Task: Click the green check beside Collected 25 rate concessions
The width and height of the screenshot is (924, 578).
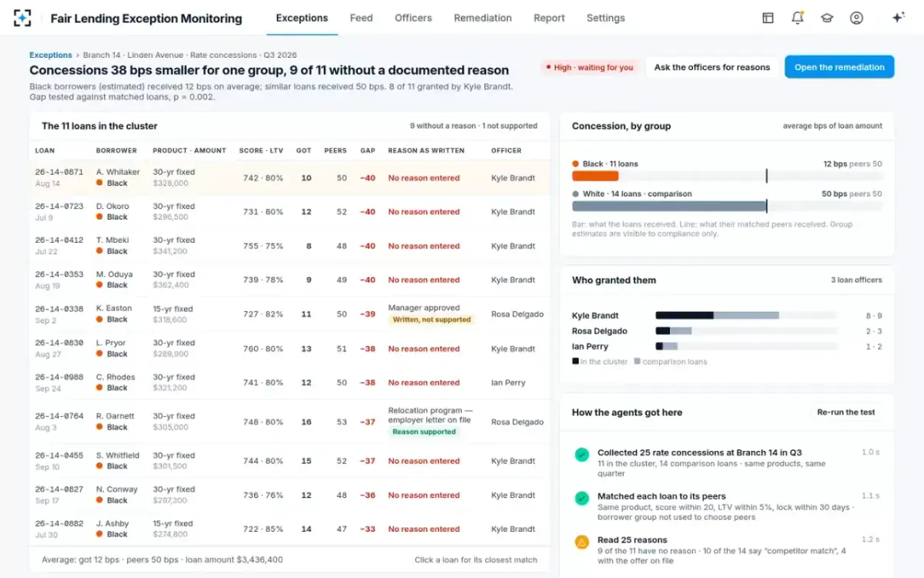Action: coord(582,455)
